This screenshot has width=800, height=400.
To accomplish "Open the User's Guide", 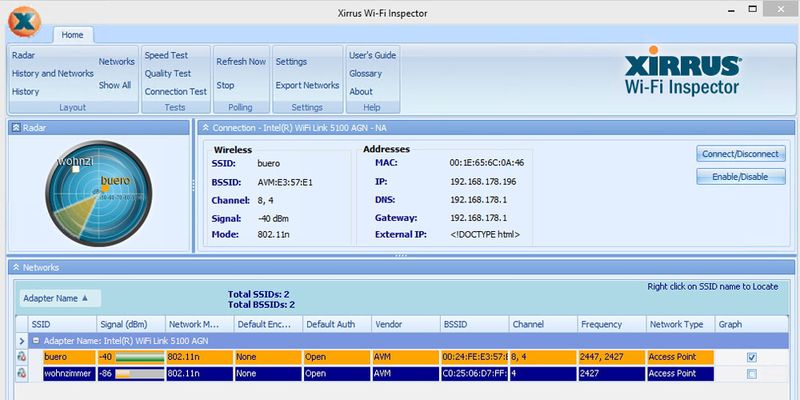I will pyautogui.click(x=372, y=55).
